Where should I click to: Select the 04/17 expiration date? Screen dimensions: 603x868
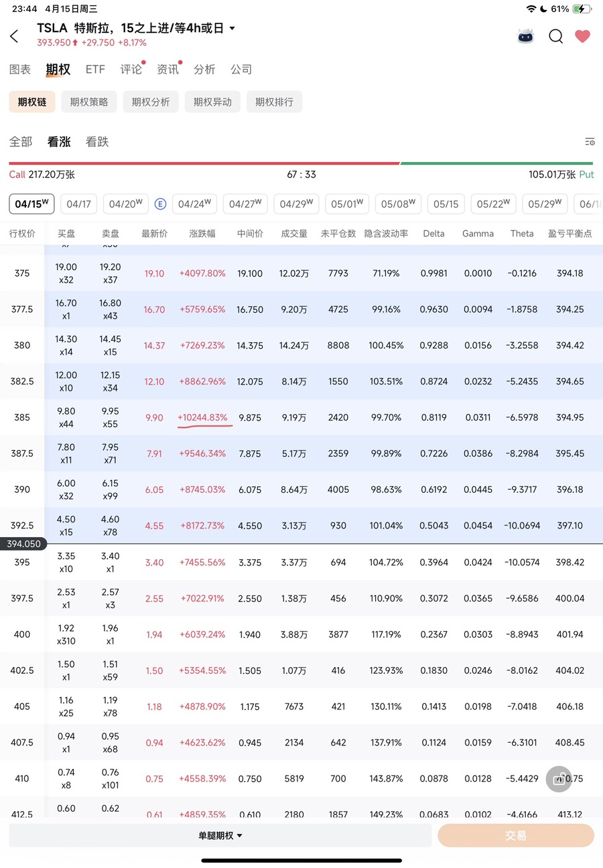click(x=79, y=204)
